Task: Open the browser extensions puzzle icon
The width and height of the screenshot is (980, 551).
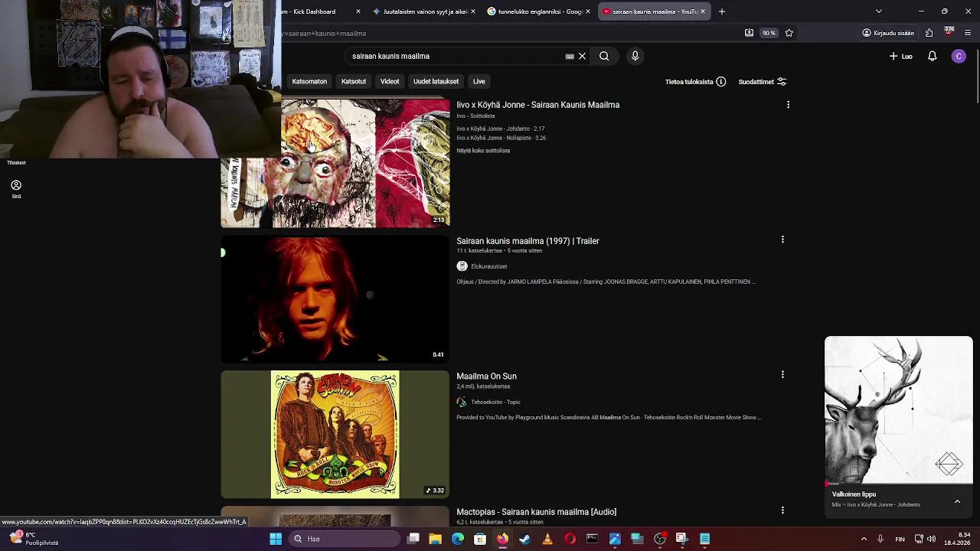Action: pos(929,33)
